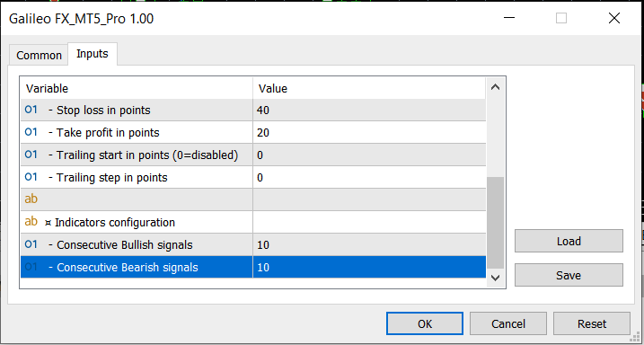Reset inputs to default values
Screen dimensions: 644x345
click(x=592, y=323)
